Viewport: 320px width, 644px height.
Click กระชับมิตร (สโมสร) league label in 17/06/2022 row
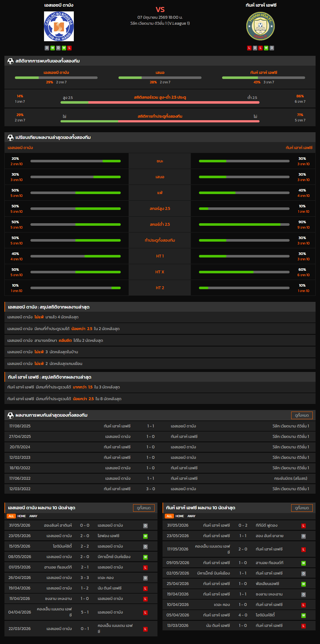click(x=291, y=478)
